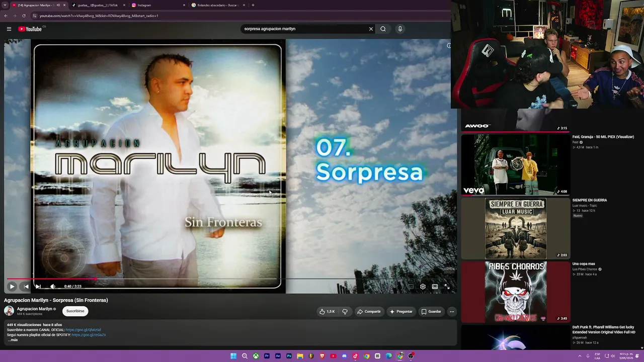
Task: Mute the YouTube tab via tab speaker icon
Action: coord(58,5)
